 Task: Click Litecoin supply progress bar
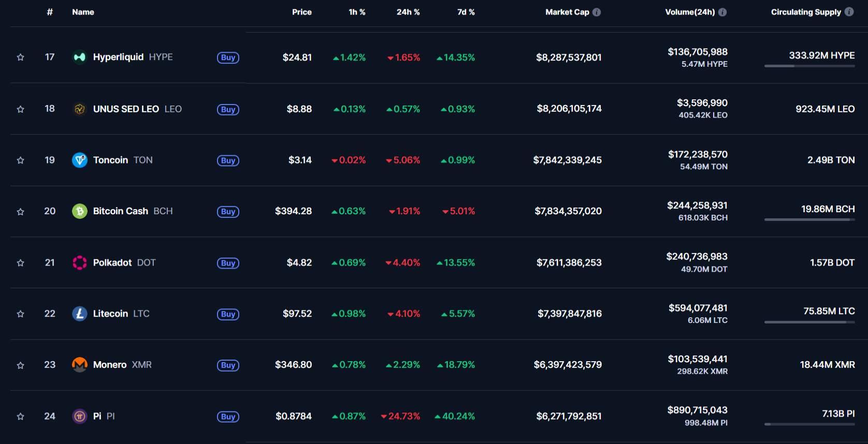point(809,322)
